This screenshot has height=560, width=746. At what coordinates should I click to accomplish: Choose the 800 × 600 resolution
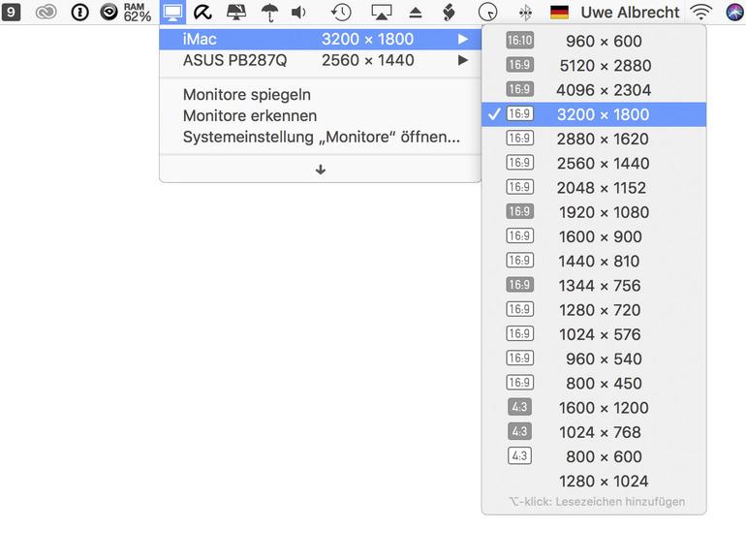pos(594,456)
